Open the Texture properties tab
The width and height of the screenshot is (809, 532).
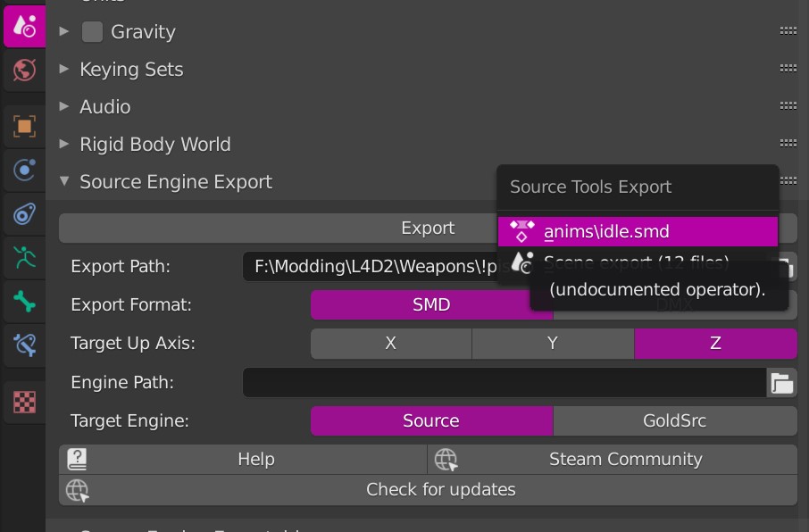point(24,401)
